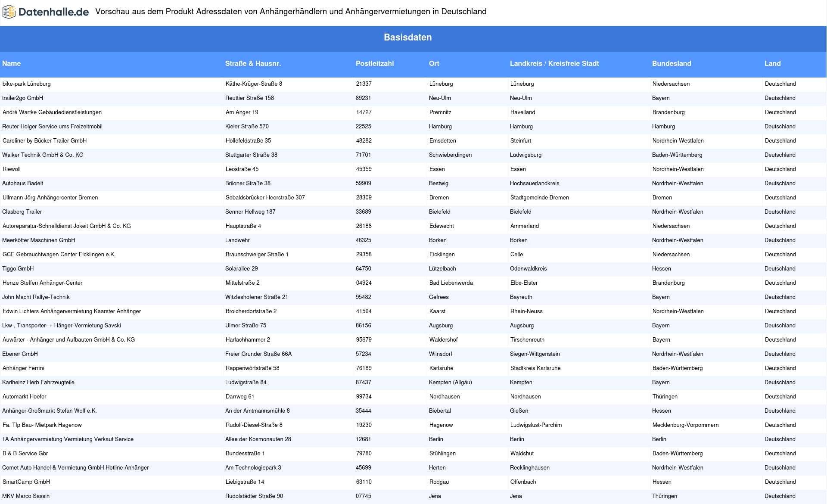
Task: Click the Landkreis / Kreisfreie Stadt header
Action: pos(554,64)
